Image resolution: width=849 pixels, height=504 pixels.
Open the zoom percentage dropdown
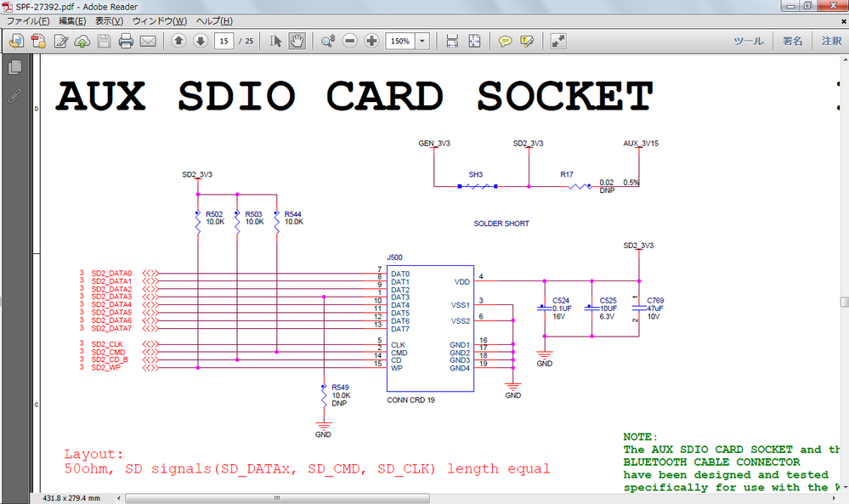coord(422,41)
